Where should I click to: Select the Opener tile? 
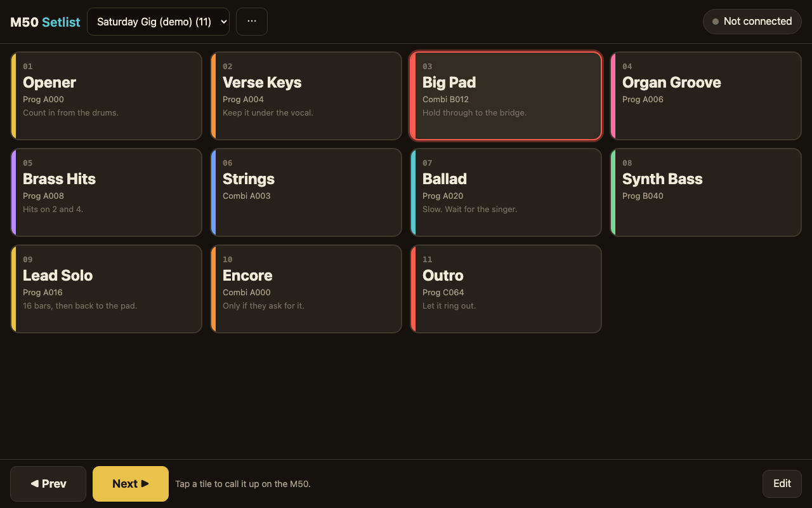pyautogui.click(x=106, y=96)
